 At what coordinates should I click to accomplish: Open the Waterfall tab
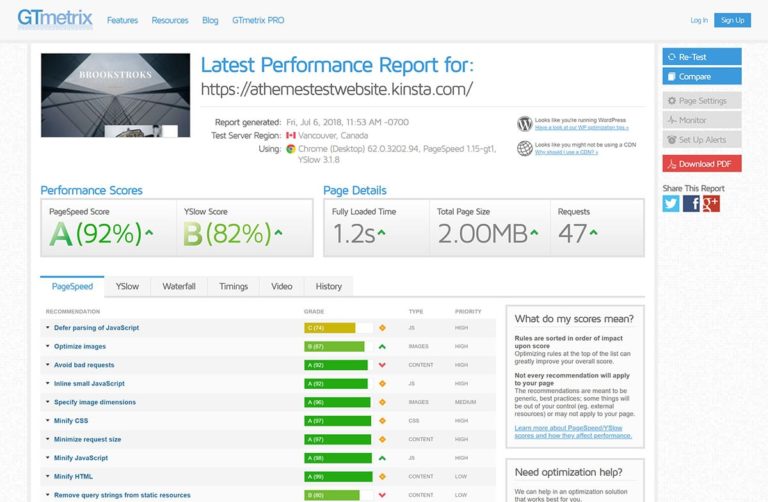pos(179,287)
